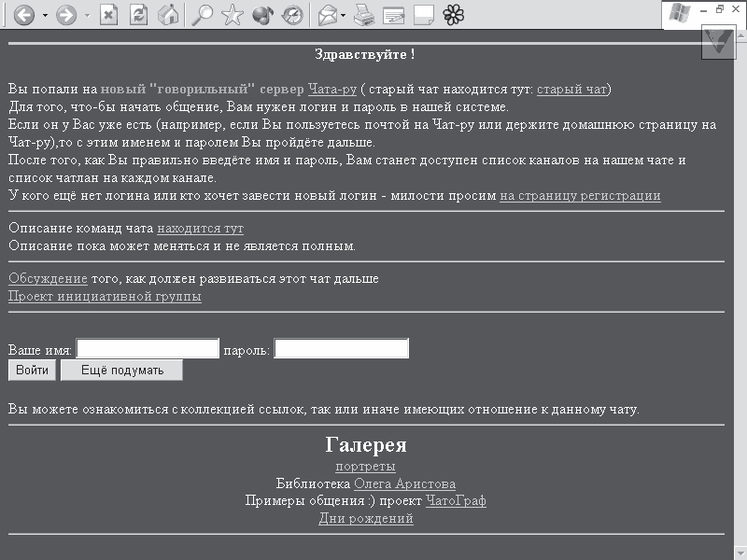Click the Галерея heading text
This screenshot has height=560, width=747.
point(366,445)
